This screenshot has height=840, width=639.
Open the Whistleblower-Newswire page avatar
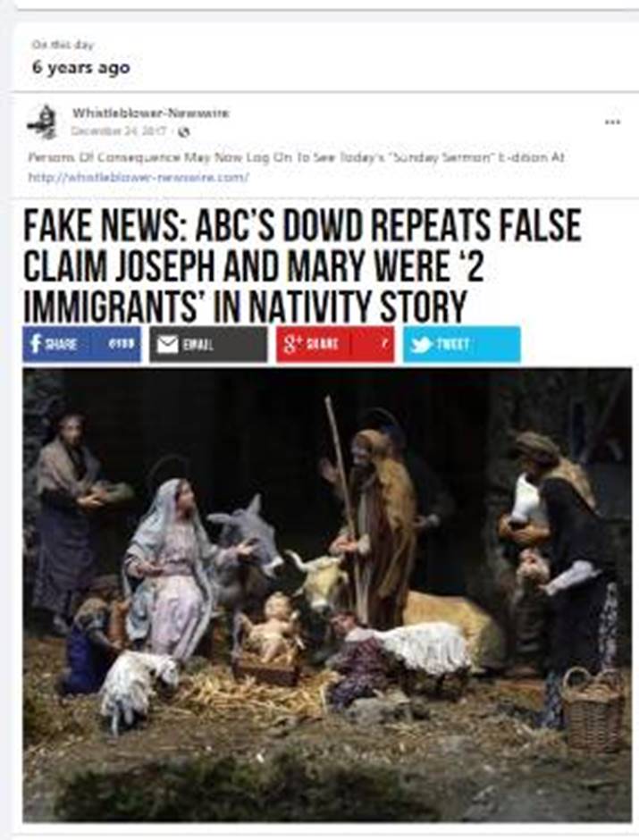pos(42,122)
